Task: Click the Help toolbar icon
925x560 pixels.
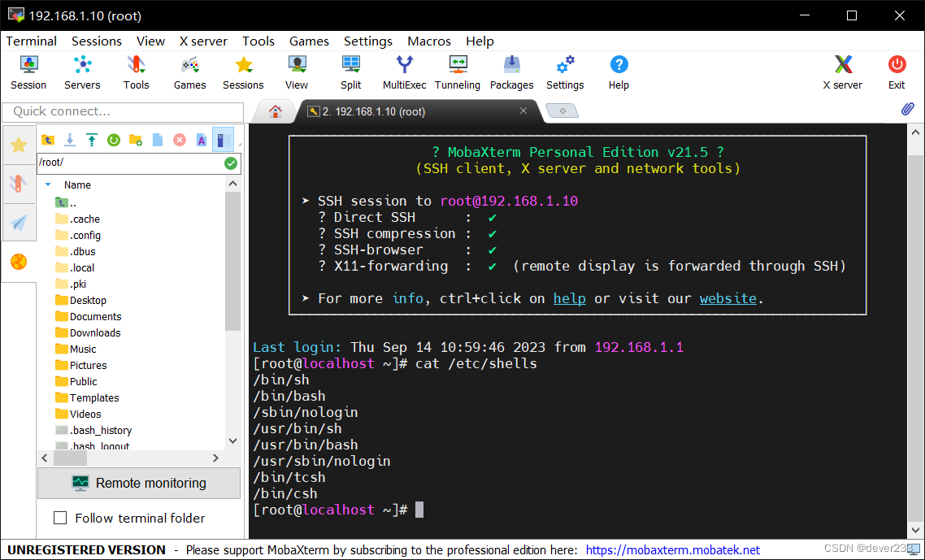Action: pos(619,72)
